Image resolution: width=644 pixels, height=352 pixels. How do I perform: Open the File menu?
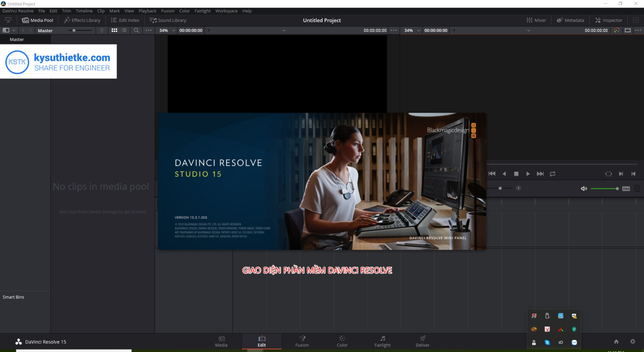pos(42,11)
